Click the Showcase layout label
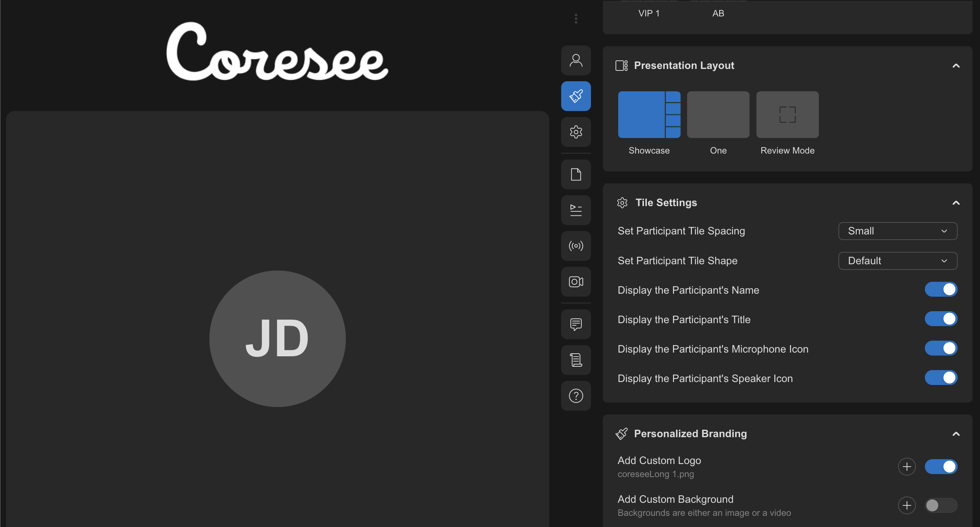This screenshot has height=527, width=980. pyautogui.click(x=649, y=151)
